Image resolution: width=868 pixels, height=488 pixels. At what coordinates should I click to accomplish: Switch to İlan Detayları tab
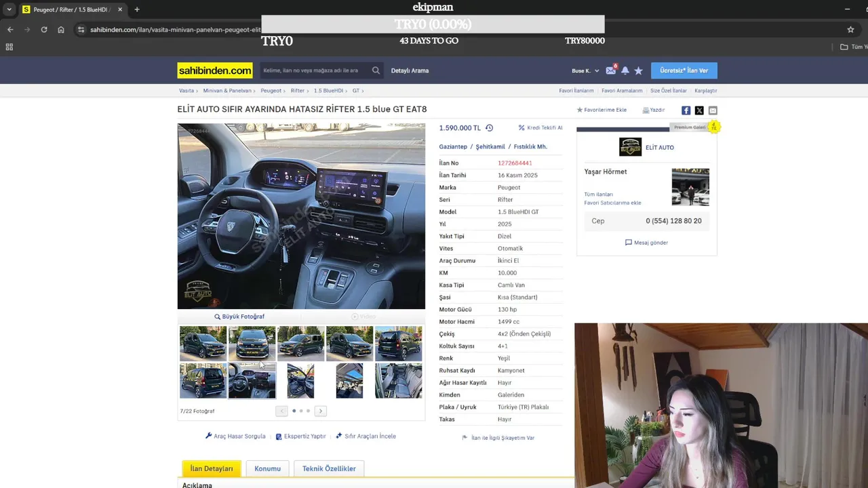click(211, 468)
